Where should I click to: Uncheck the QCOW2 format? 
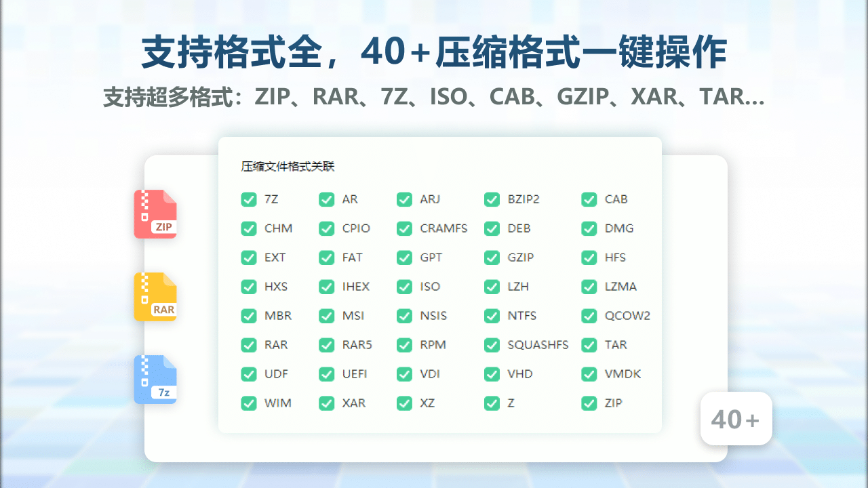point(589,316)
